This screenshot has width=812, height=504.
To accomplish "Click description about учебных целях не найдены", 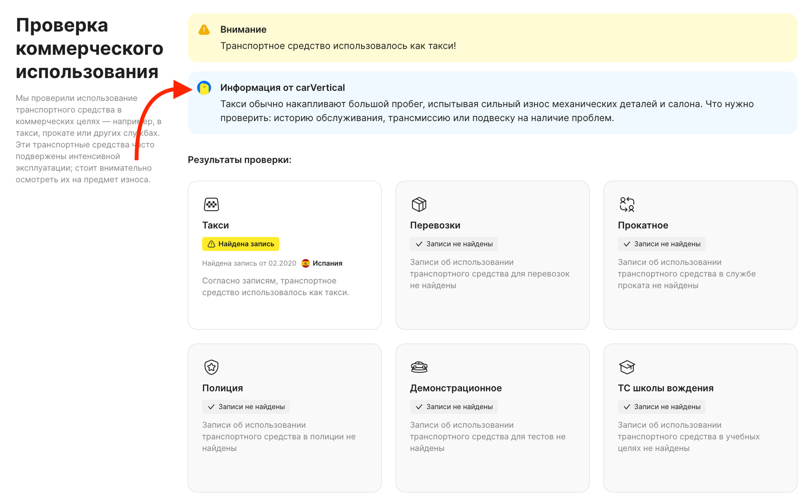I will 689,437.
